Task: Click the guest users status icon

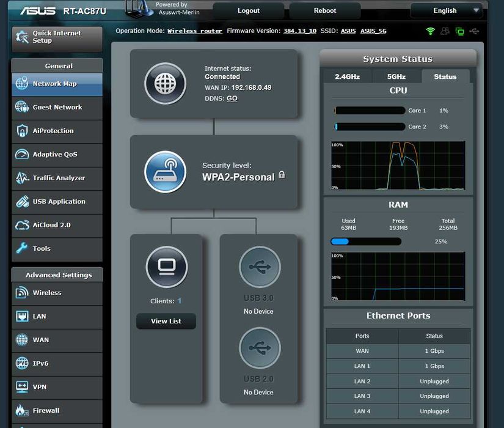Action: 445,31
